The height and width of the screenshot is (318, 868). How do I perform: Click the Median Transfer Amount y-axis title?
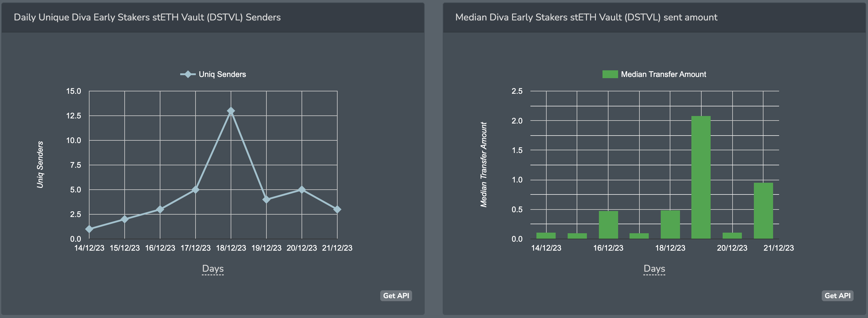point(484,165)
